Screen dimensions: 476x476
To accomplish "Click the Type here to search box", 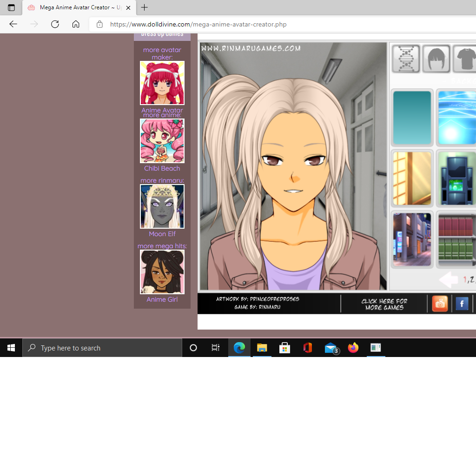I will [x=102, y=348].
